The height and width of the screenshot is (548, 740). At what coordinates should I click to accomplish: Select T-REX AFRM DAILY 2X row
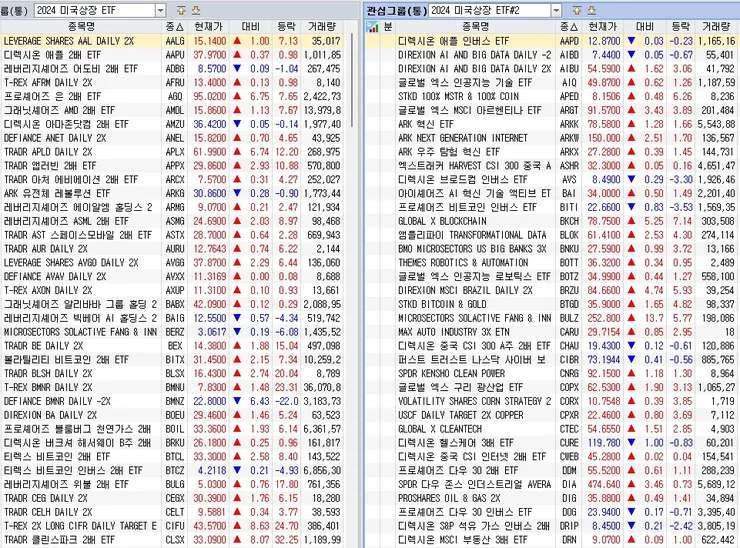pyautogui.click(x=172, y=83)
